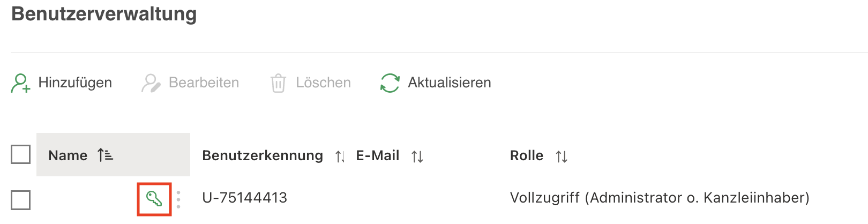
Task: Click the Name column header text
Action: tap(68, 155)
